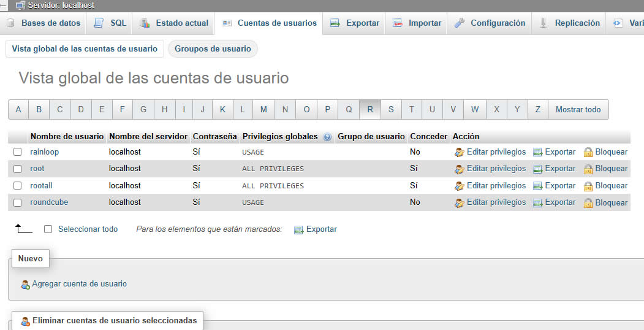Switch to the Bases de datos tab
The width and height of the screenshot is (644, 330).
click(x=44, y=23)
